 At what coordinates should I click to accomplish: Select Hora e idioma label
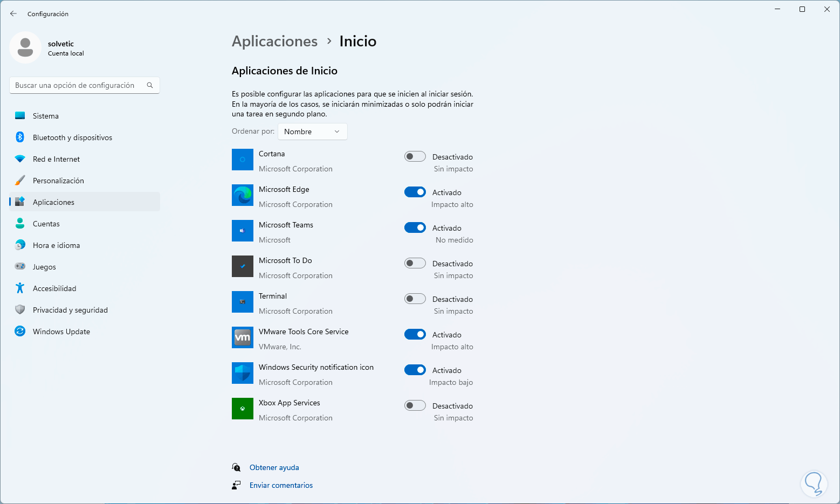point(57,245)
